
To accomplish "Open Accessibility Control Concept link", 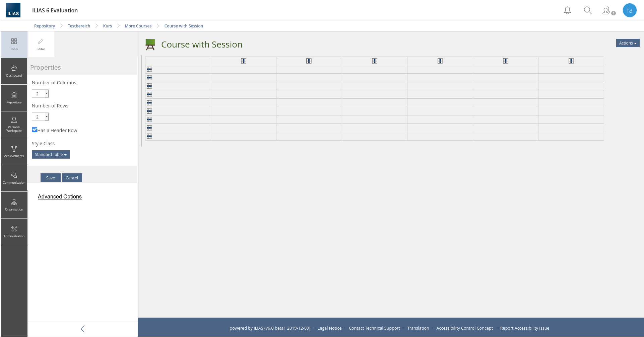I will (464, 328).
